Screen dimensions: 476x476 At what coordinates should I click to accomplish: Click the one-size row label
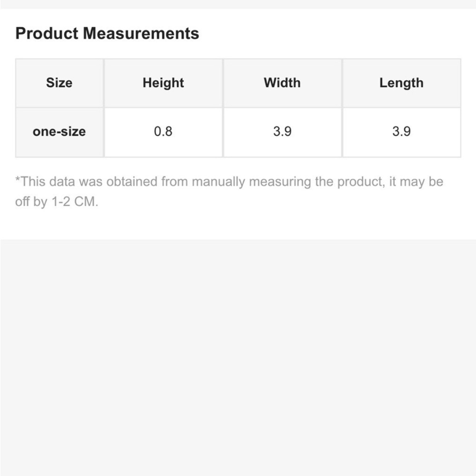click(59, 132)
